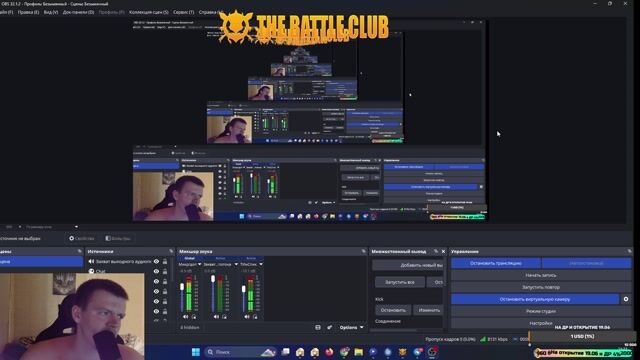Click the '0 hidden' label in mixer

coord(190,327)
